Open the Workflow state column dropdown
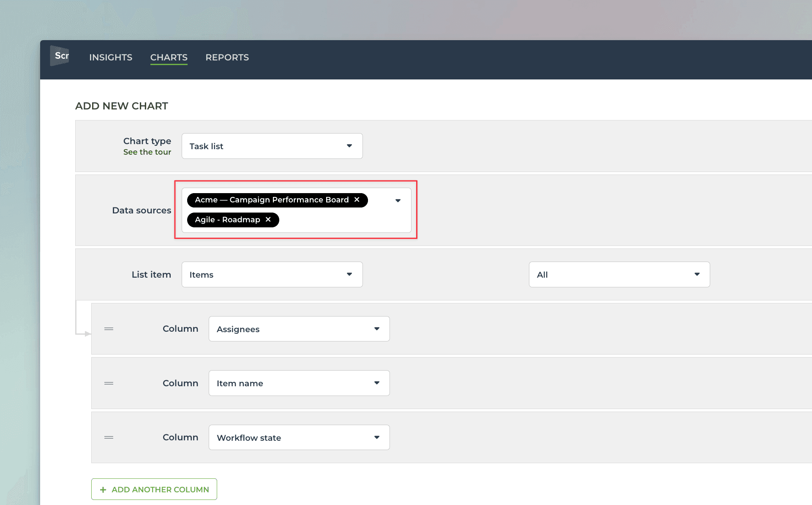 pos(299,438)
